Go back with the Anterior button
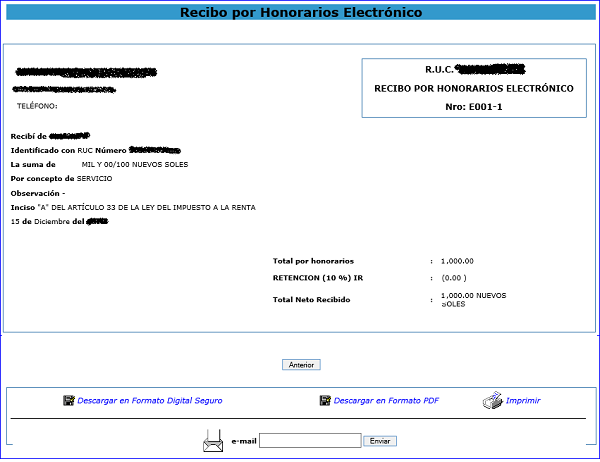The height and width of the screenshot is (462, 600). 301,365
